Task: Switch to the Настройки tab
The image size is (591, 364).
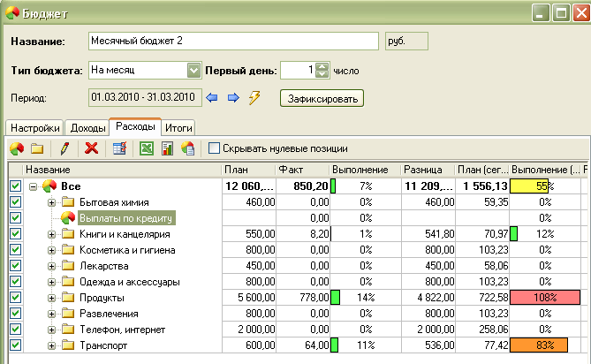Action: tap(35, 128)
